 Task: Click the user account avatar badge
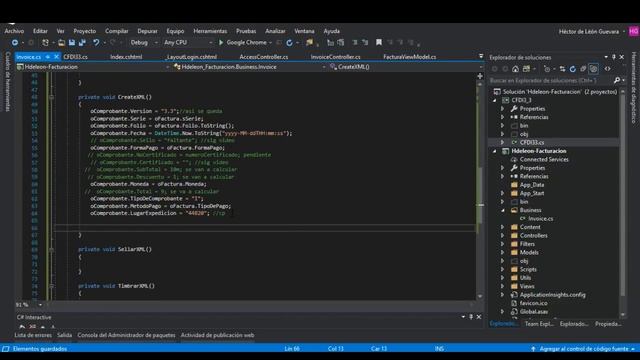click(633, 31)
